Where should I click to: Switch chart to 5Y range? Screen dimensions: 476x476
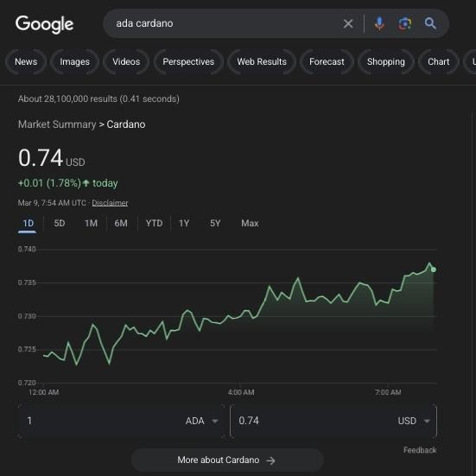point(215,224)
